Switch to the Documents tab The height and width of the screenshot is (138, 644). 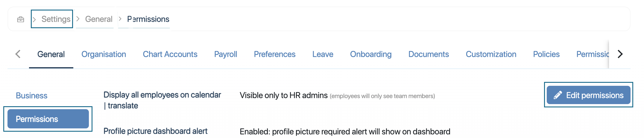pos(429,54)
